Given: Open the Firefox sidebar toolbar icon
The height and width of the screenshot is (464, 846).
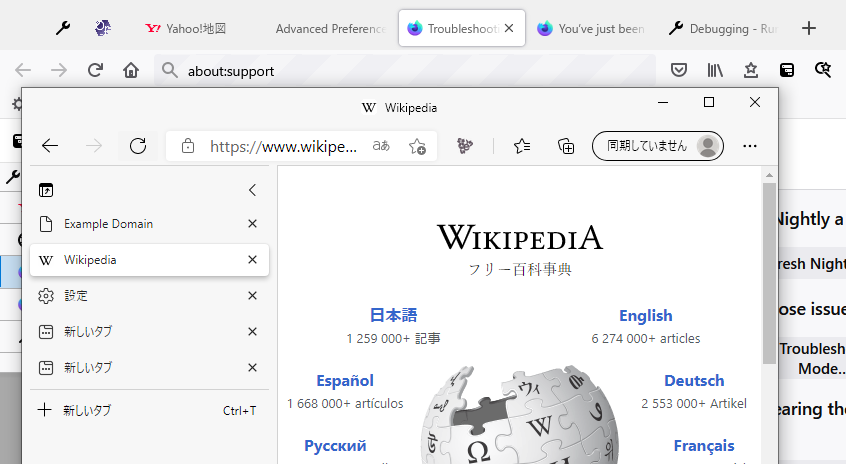Looking at the screenshot, I should click(787, 70).
